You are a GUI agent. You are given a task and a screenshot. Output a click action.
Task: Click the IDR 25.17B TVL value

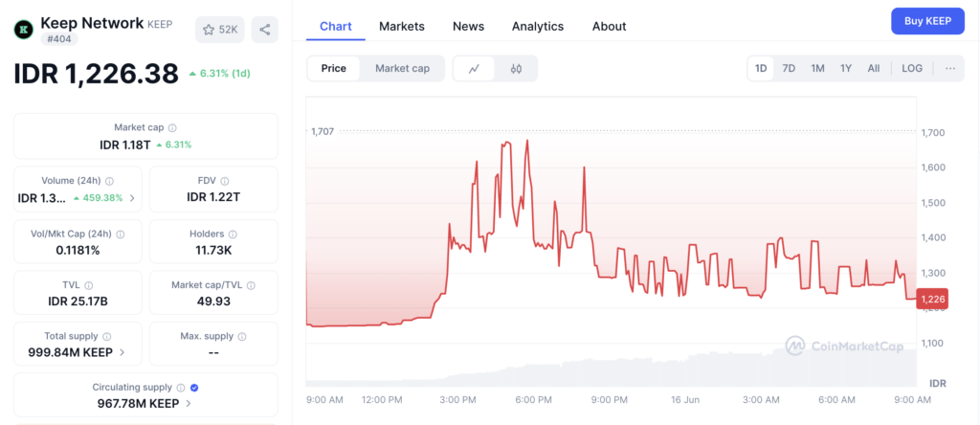pos(78,302)
